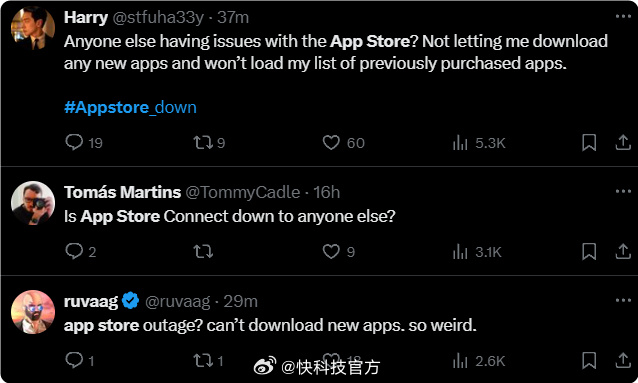Screen dimensions: 638x383
Task: Open more options on ruvaag's tweet
Action: [623, 300]
